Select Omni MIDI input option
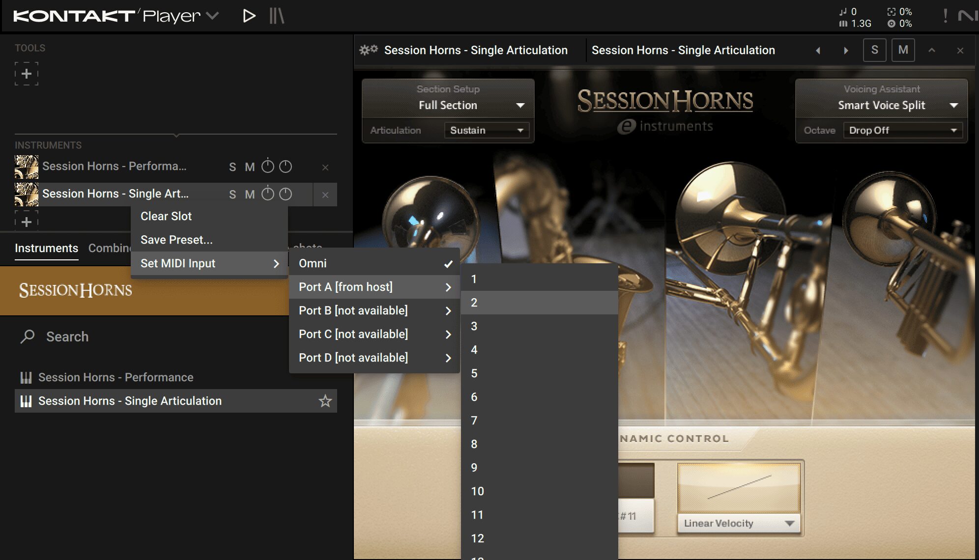 (374, 263)
